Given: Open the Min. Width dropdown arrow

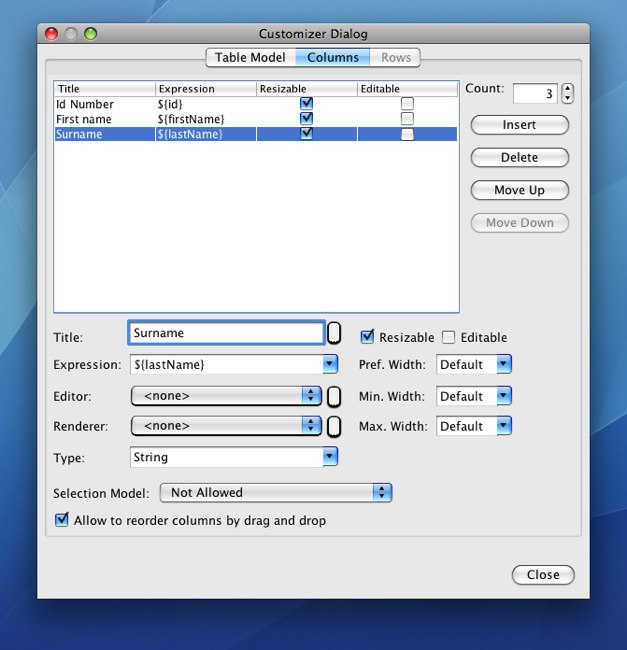Looking at the screenshot, I should click(504, 395).
